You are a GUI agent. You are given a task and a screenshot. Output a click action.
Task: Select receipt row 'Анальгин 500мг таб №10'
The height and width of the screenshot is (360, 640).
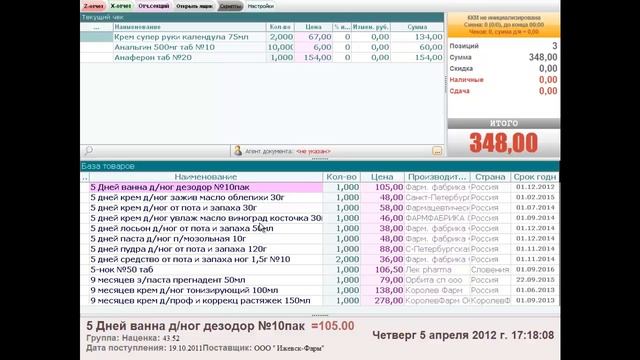coord(262,47)
